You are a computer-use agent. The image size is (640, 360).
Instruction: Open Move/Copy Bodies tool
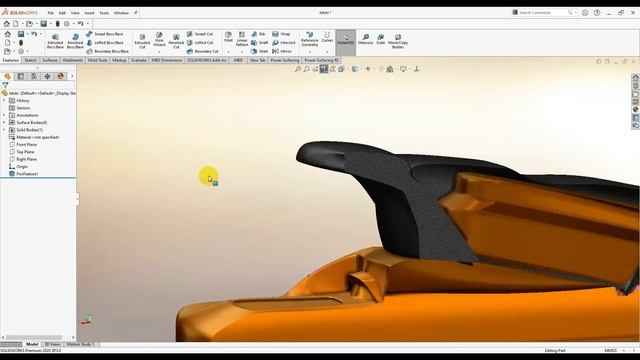398,41
